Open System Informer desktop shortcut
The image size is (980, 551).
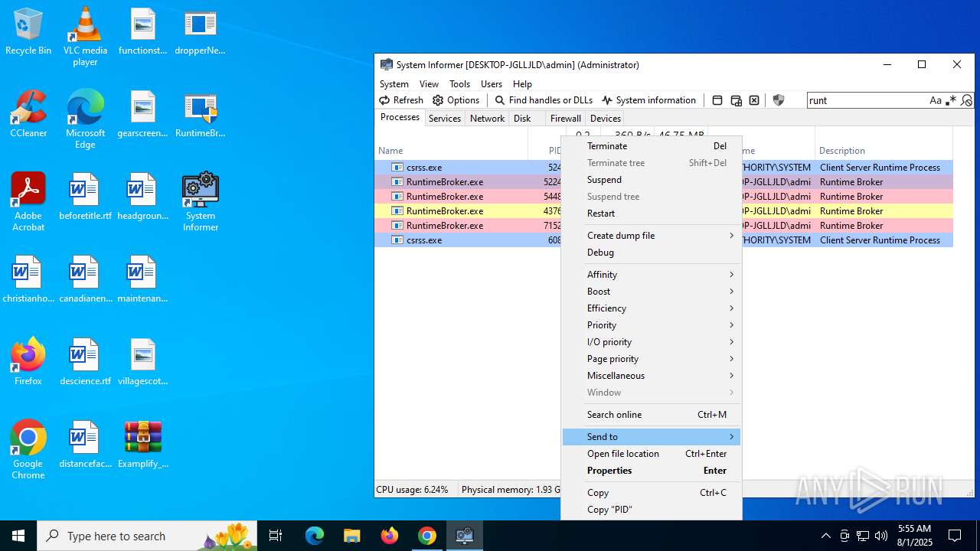(201, 201)
